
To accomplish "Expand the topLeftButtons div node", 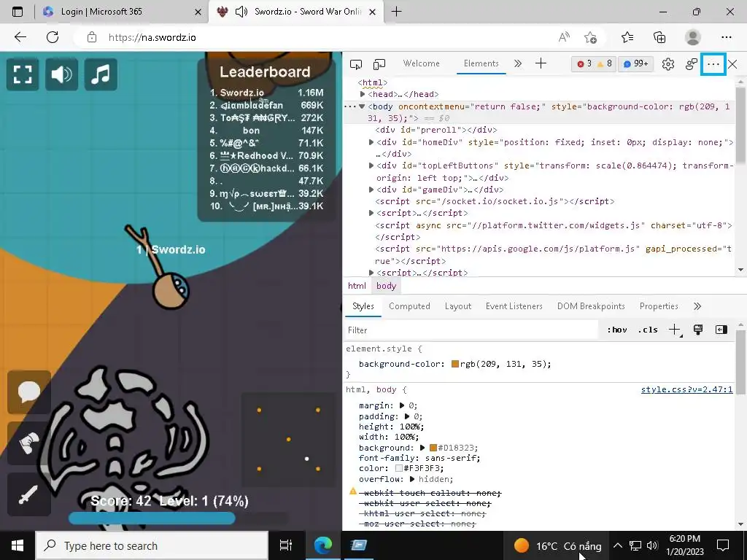I will (x=371, y=166).
